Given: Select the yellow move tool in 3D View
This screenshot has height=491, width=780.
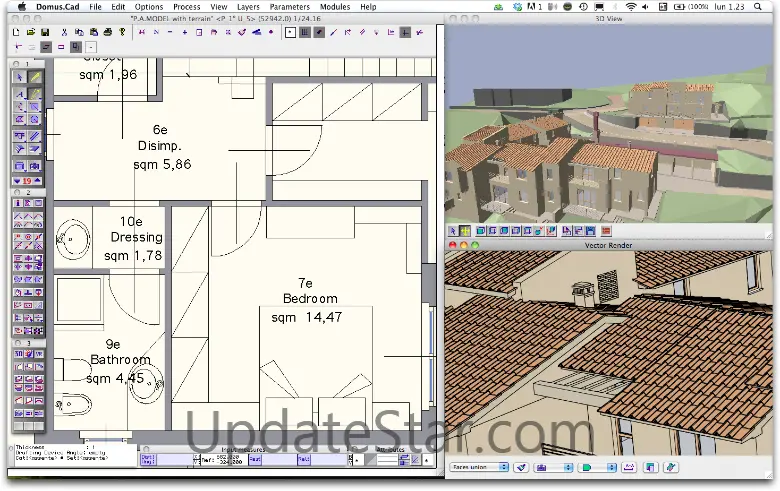Looking at the screenshot, I should point(465,231).
